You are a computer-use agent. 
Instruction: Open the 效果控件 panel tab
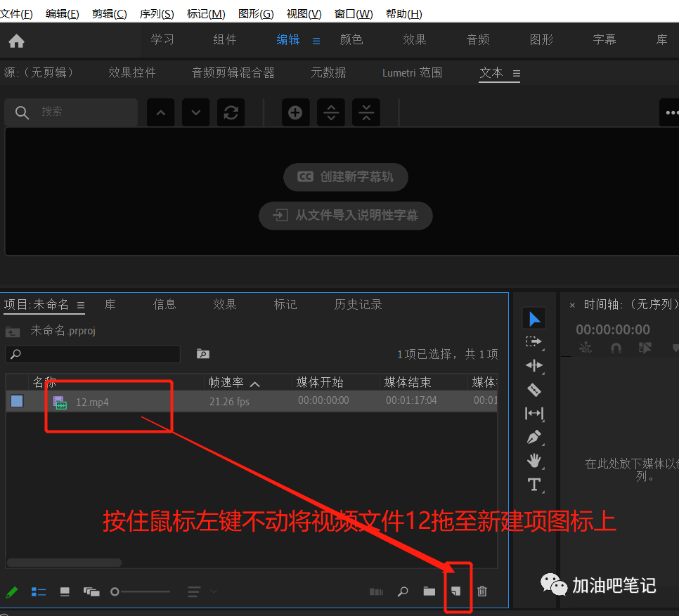click(x=131, y=72)
